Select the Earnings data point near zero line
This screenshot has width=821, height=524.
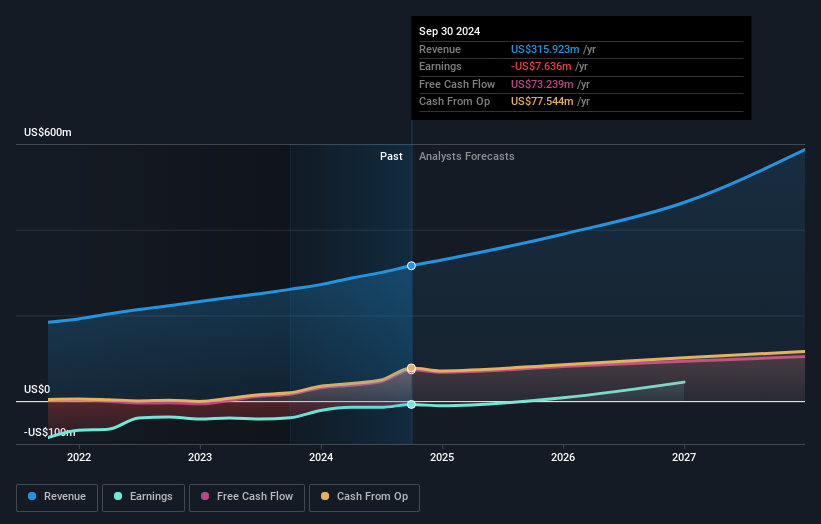412,404
